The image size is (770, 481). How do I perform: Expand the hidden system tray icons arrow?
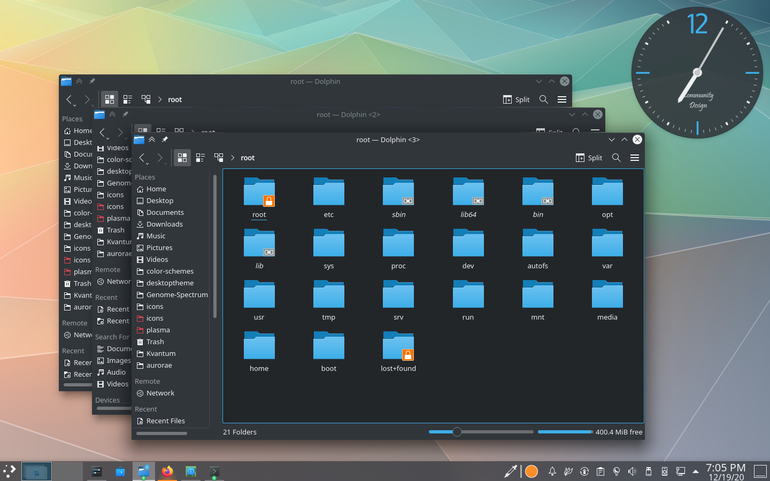695,472
